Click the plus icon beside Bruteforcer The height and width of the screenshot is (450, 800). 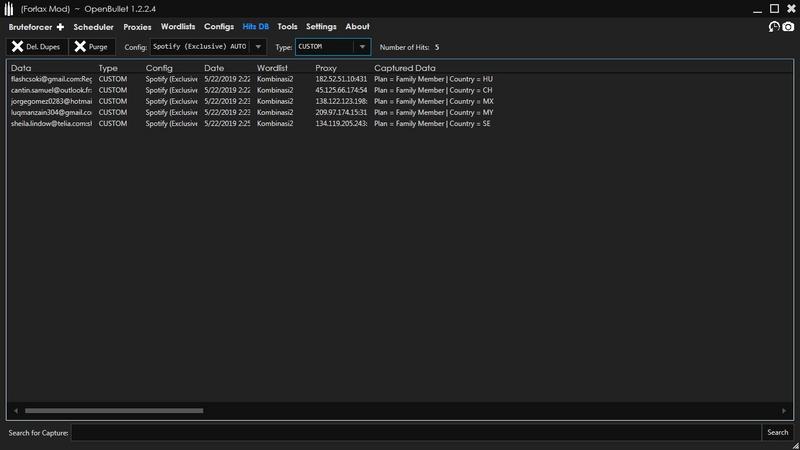[x=60, y=27]
